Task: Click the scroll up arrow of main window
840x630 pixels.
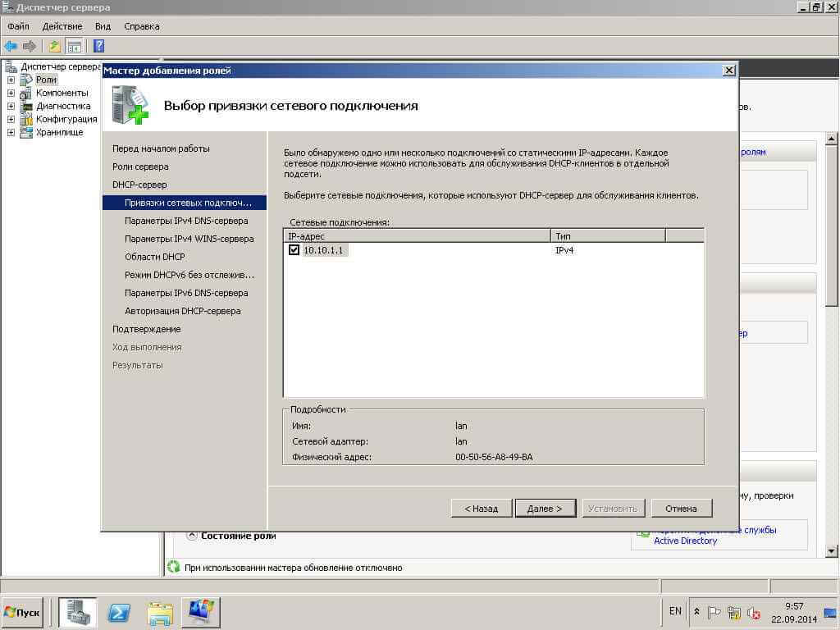Action: pyautogui.click(x=831, y=139)
